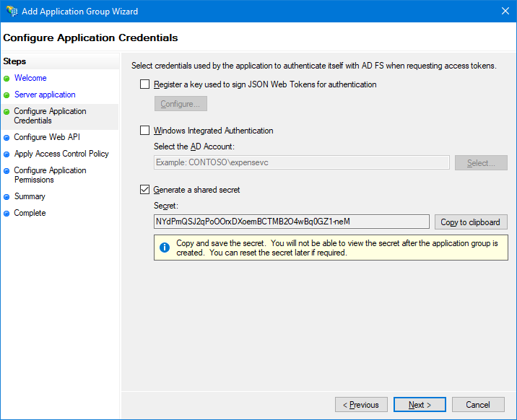Open the Welcome step link
Viewport: 517px width, 420px height.
(30, 78)
